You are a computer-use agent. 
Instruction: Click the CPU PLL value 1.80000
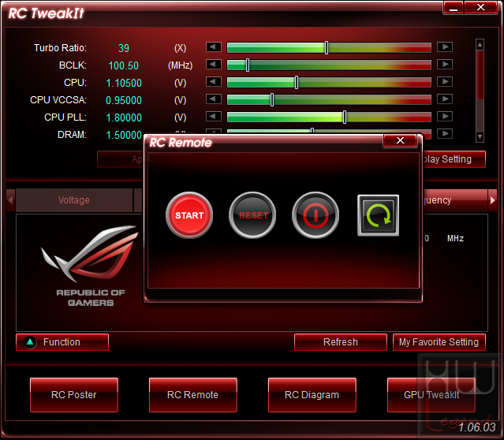point(124,117)
